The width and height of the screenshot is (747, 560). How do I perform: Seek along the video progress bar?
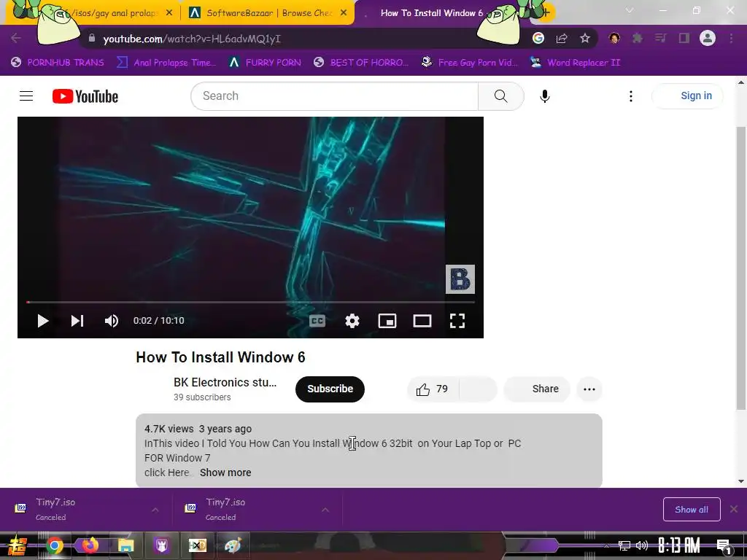(251, 302)
